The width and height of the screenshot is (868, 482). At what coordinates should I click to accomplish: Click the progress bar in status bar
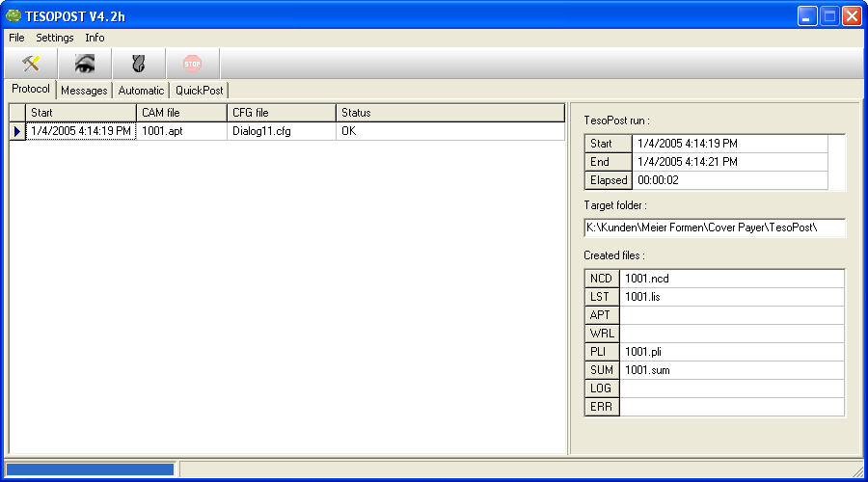coord(91,469)
